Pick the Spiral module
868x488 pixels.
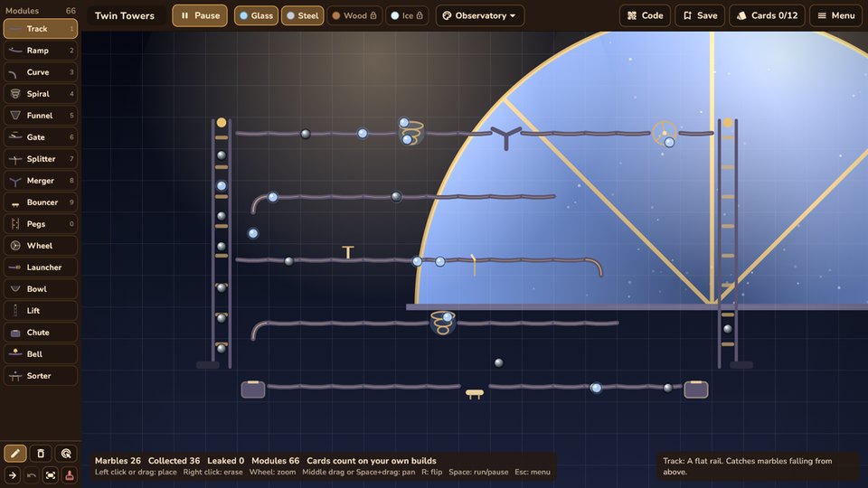[x=41, y=93]
